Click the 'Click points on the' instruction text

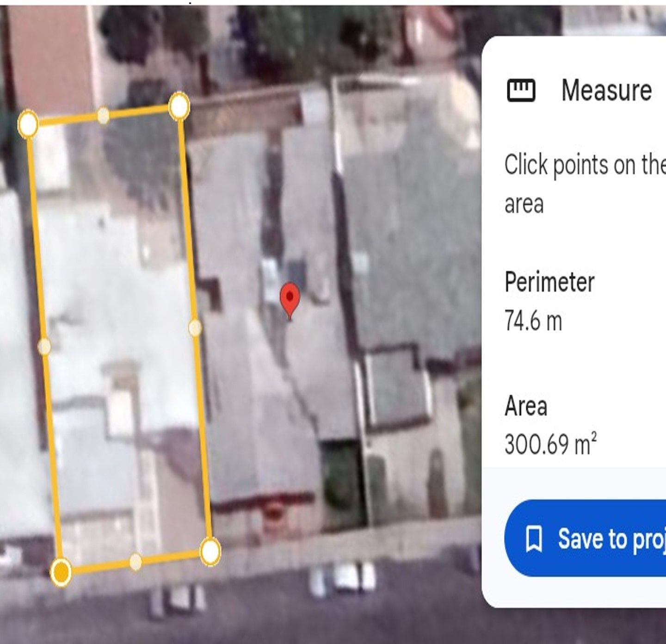pyautogui.click(x=585, y=165)
